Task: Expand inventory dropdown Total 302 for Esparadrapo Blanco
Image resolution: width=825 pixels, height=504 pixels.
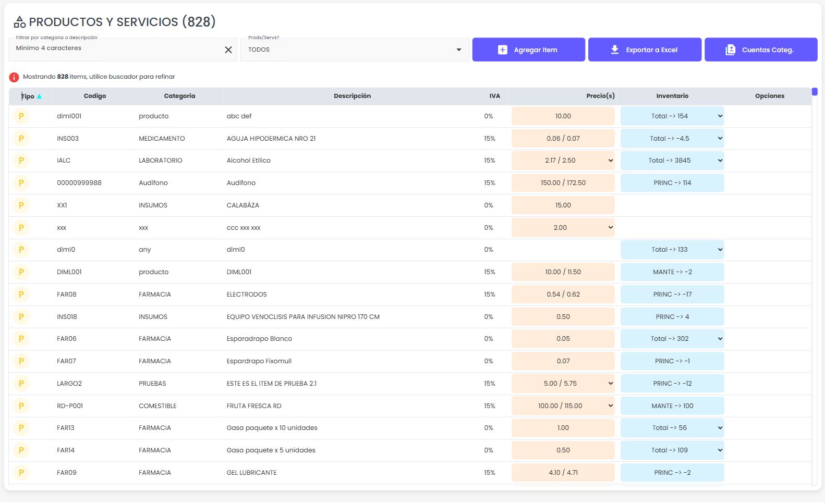Action: click(x=720, y=339)
